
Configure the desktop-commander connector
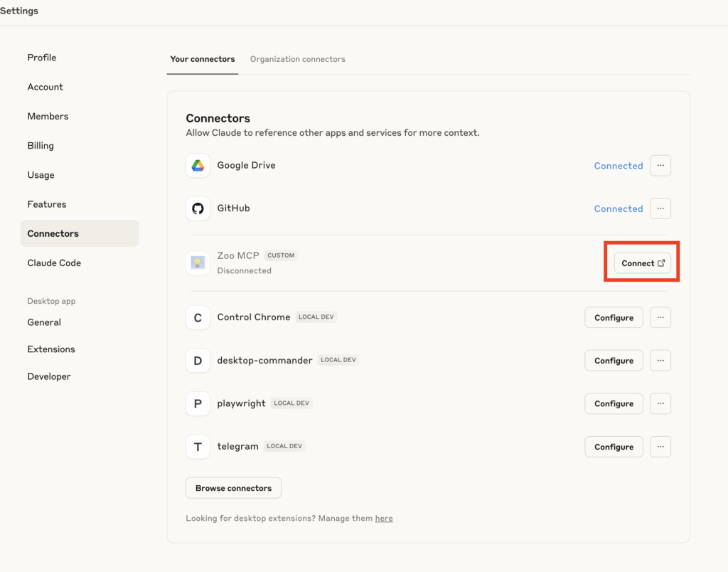tap(614, 361)
